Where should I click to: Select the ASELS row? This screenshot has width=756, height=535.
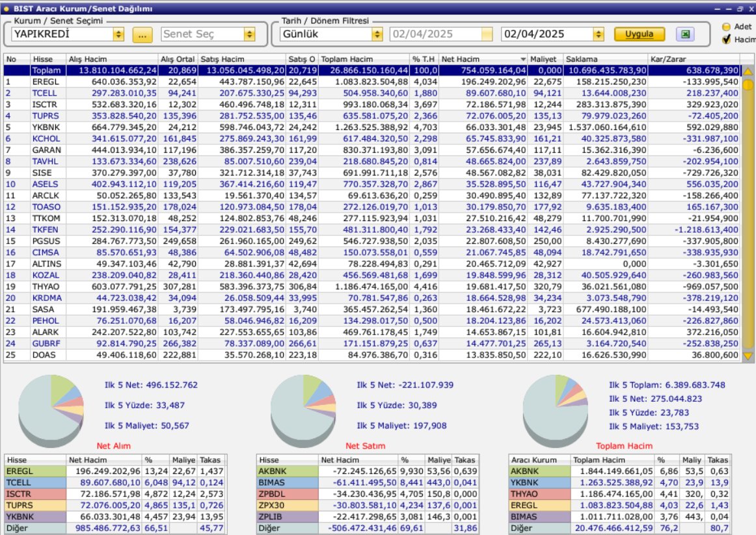(371, 184)
